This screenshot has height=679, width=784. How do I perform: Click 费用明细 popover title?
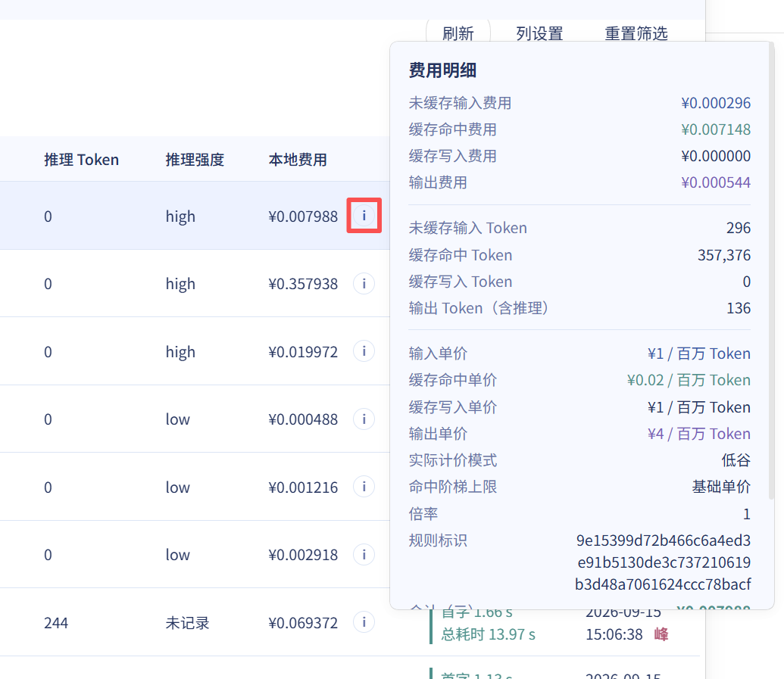442,70
